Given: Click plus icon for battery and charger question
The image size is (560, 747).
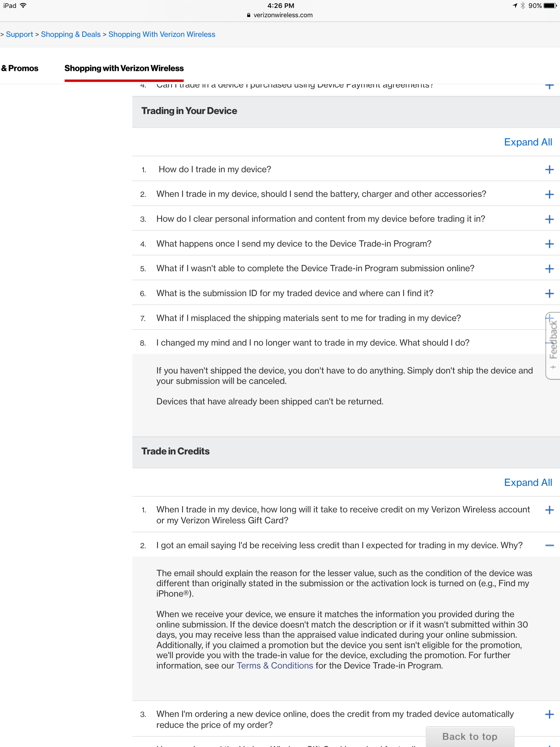Looking at the screenshot, I should tap(549, 194).
